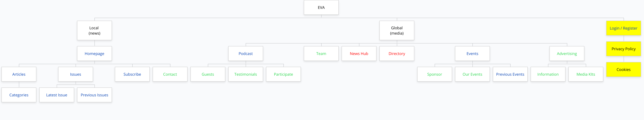The width and height of the screenshot is (644, 120).
Task: Select the Media Kits node
Action: [x=586, y=74]
